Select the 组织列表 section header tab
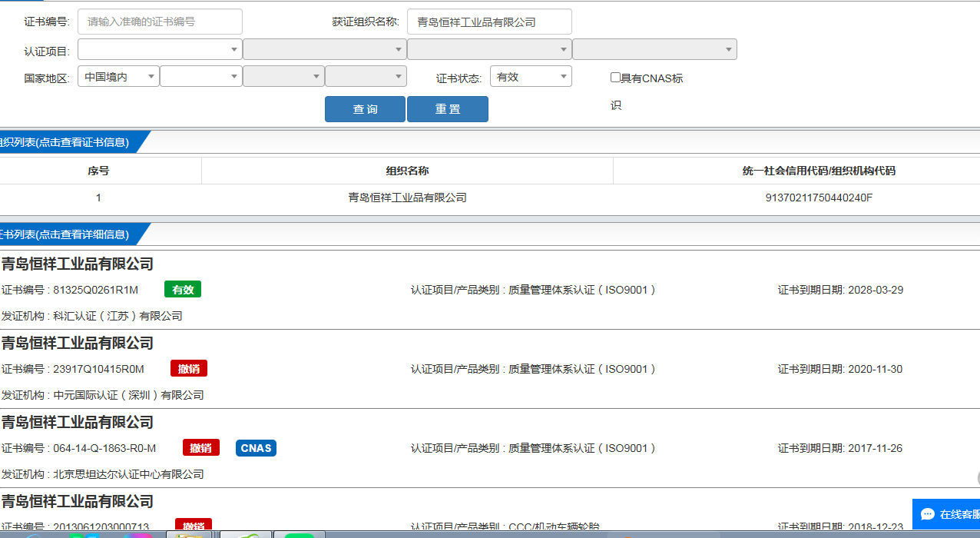Image resolution: width=980 pixels, height=538 pixels. [x=71, y=142]
